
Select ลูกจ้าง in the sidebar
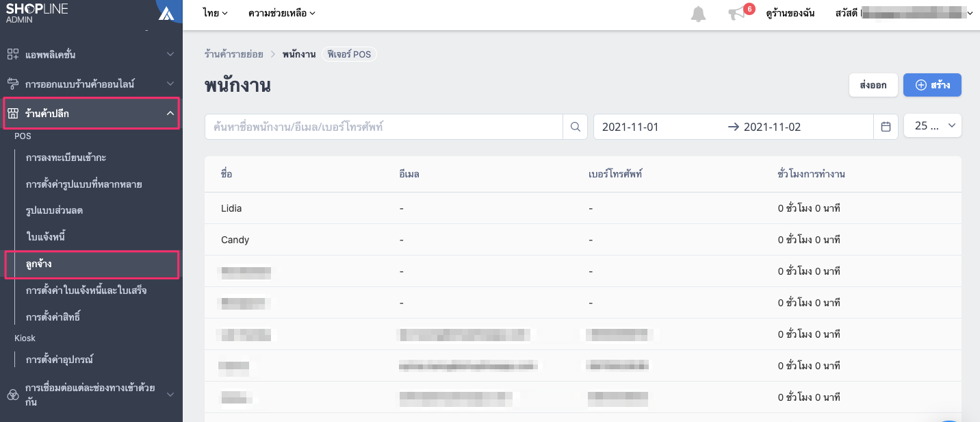[92, 265]
